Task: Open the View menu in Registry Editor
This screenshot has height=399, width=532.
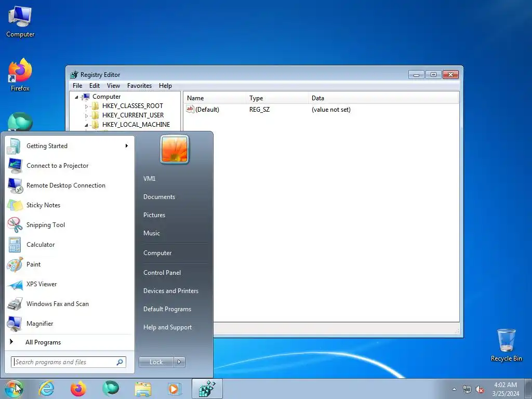Action: tap(113, 86)
